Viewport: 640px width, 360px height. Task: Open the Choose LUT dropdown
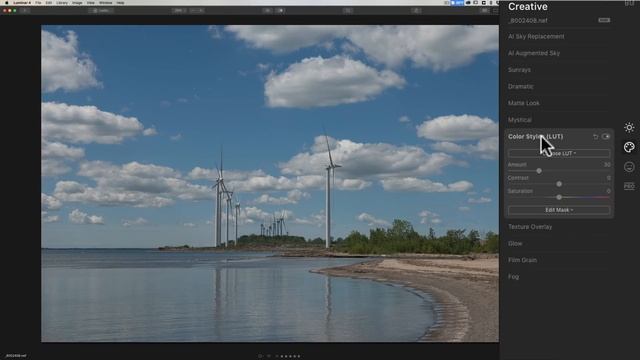(x=559, y=153)
